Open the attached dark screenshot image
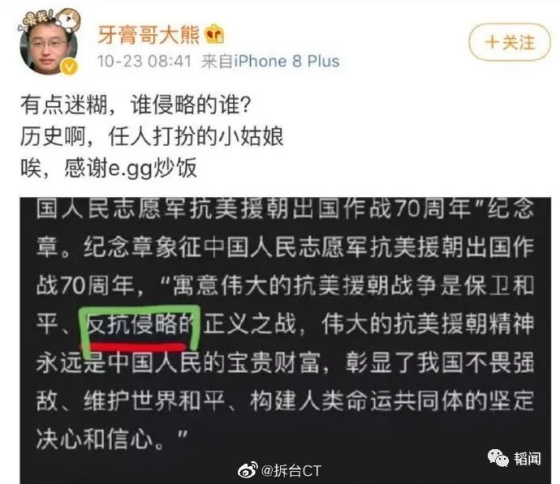This screenshot has height=484, width=560. pos(285,340)
